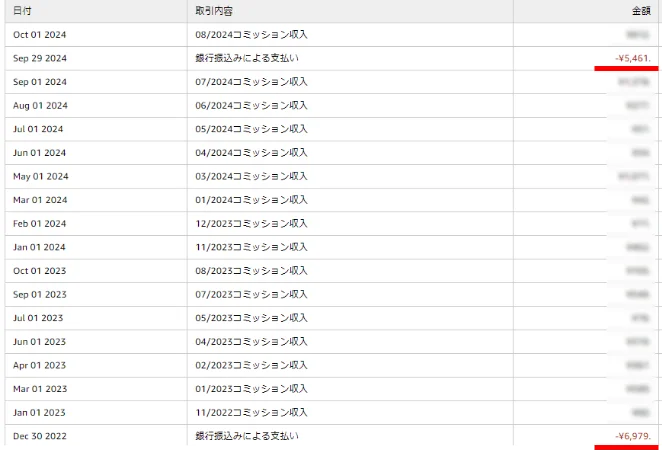Click 02/2023コミッション収入 transaction entry
Viewport: 662px width, 453px height.
(251, 365)
